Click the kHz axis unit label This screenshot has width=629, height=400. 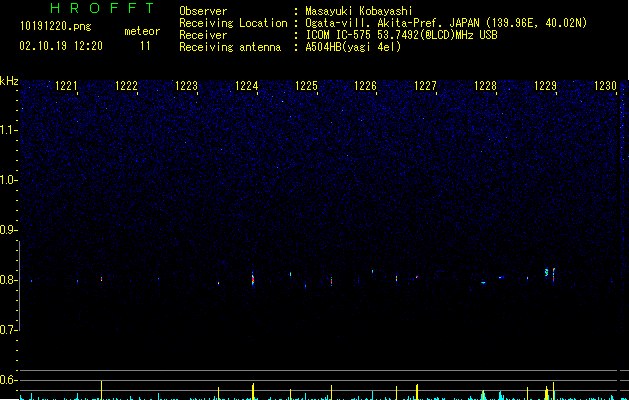click(9, 81)
